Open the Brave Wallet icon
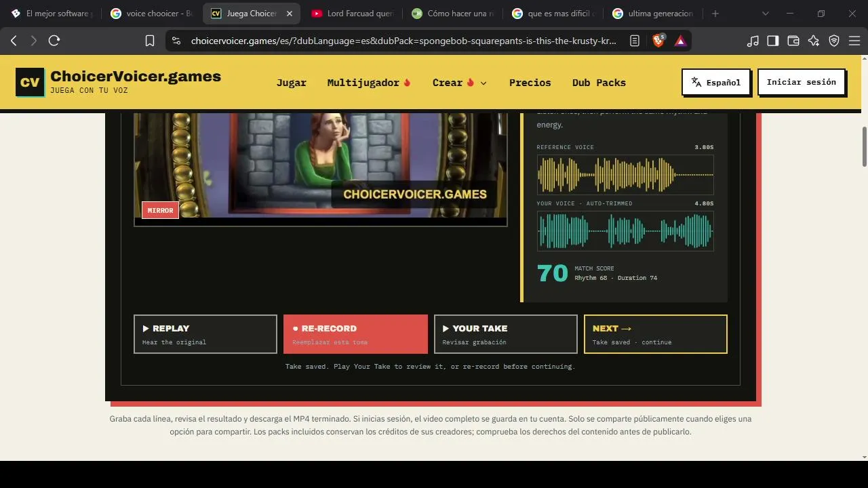The width and height of the screenshot is (868, 488). [x=793, y=41]
